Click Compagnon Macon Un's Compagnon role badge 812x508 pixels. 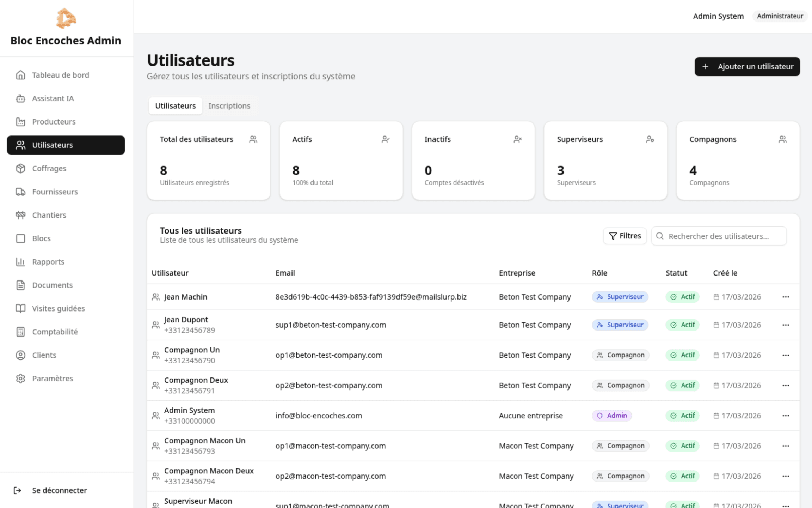621,446
